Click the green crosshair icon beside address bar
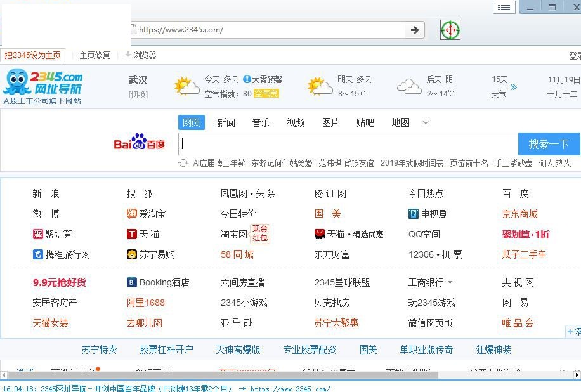581x392 pixels. tap(449, 29)
